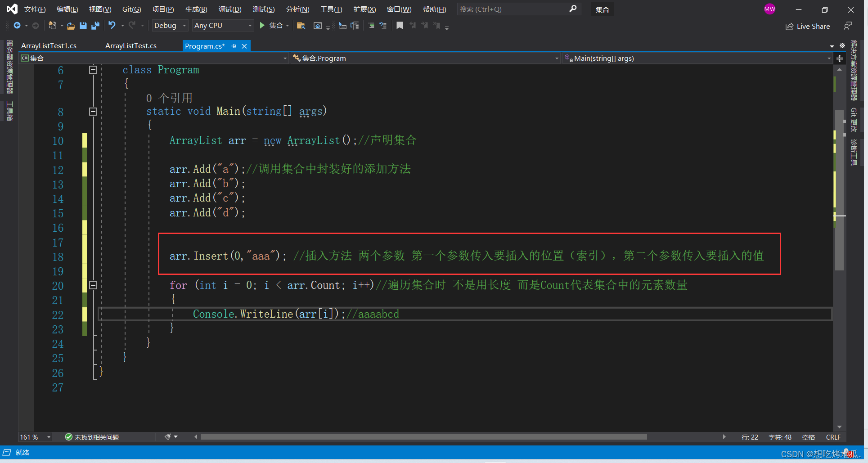868x463 pixels.
Task: Toggle a bookmark on the current line
Action: click(x=400, y=26)
